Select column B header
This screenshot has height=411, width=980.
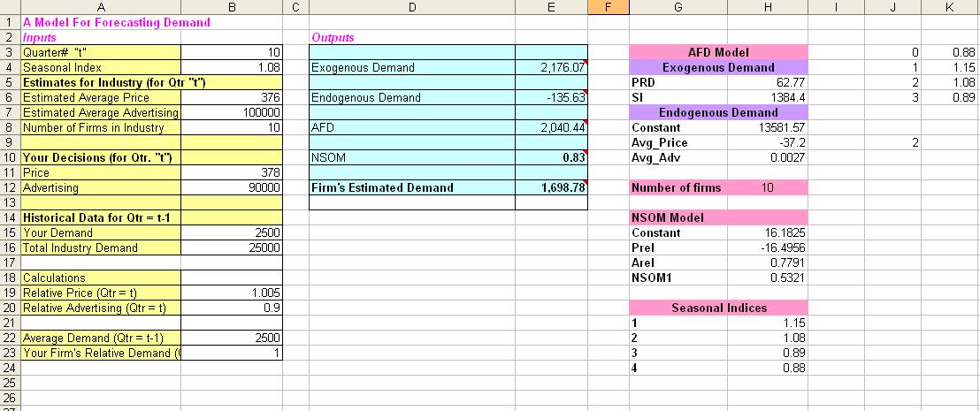tap(232, 7)
